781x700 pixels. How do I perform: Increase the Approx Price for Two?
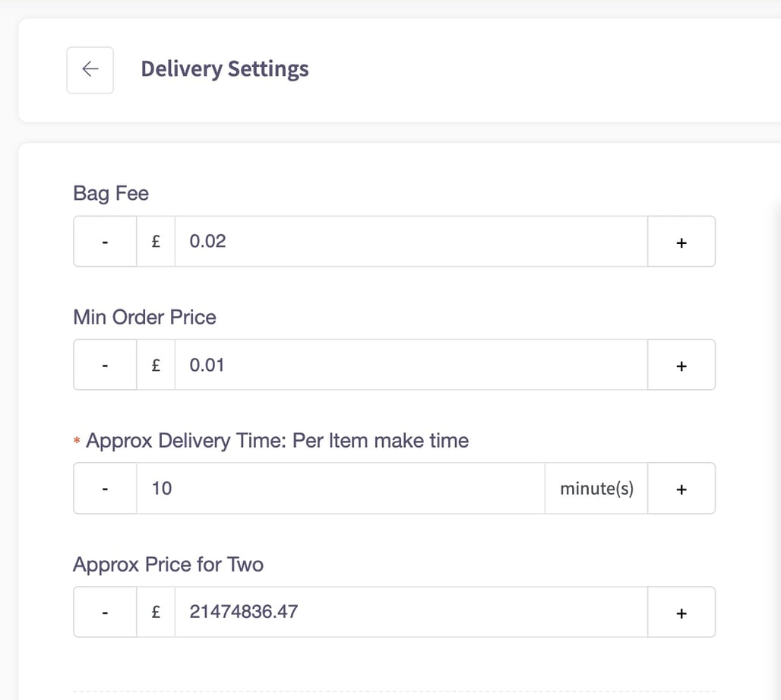[x=681, y=612]
